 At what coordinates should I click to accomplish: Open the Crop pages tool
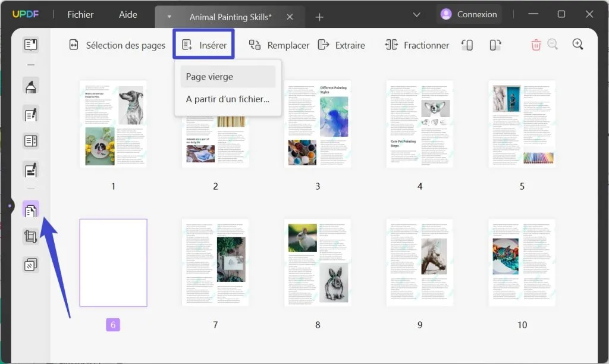click(30, 238)
